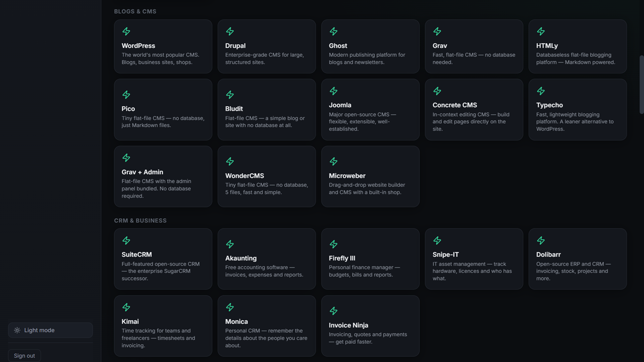Click the lightning icon on Ghost card
This screenshot has height=362, width=644.
point(334,32)
